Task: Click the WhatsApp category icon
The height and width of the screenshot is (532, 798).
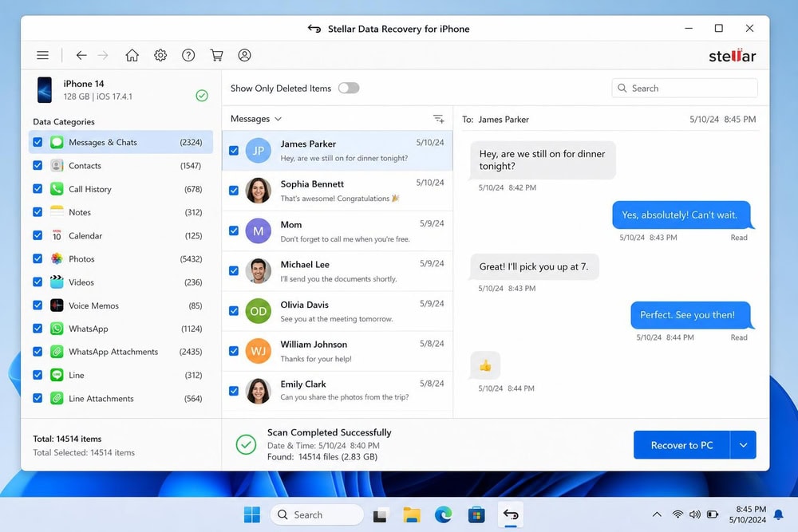Action: [x=57, y=329]
